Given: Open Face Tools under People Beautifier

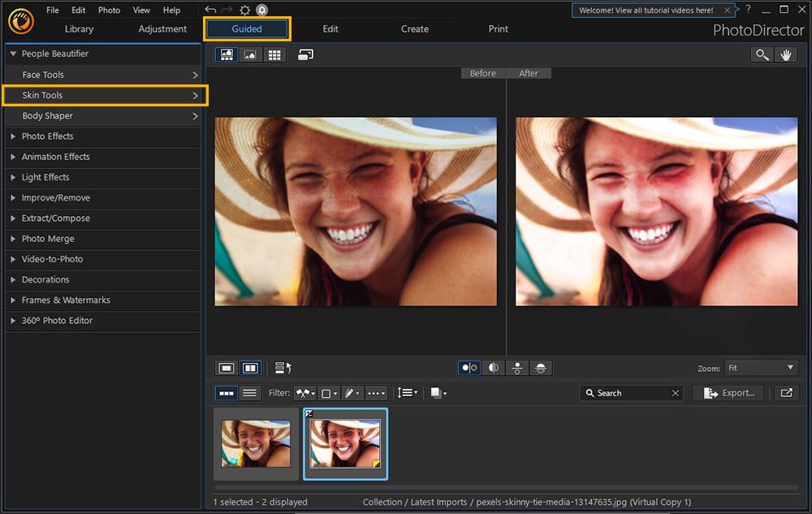Looking at the screenshot, I should (x=103, y=75).
